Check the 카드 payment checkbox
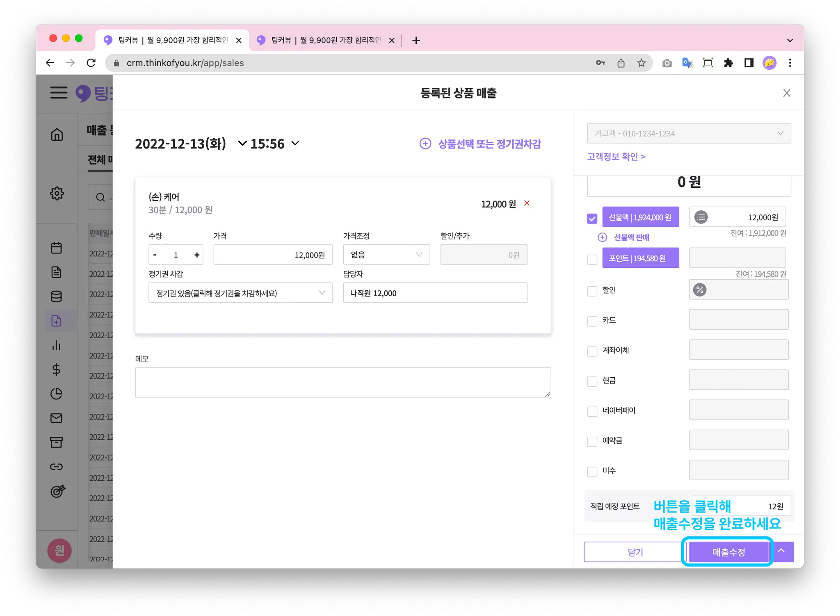 point(592,321)
